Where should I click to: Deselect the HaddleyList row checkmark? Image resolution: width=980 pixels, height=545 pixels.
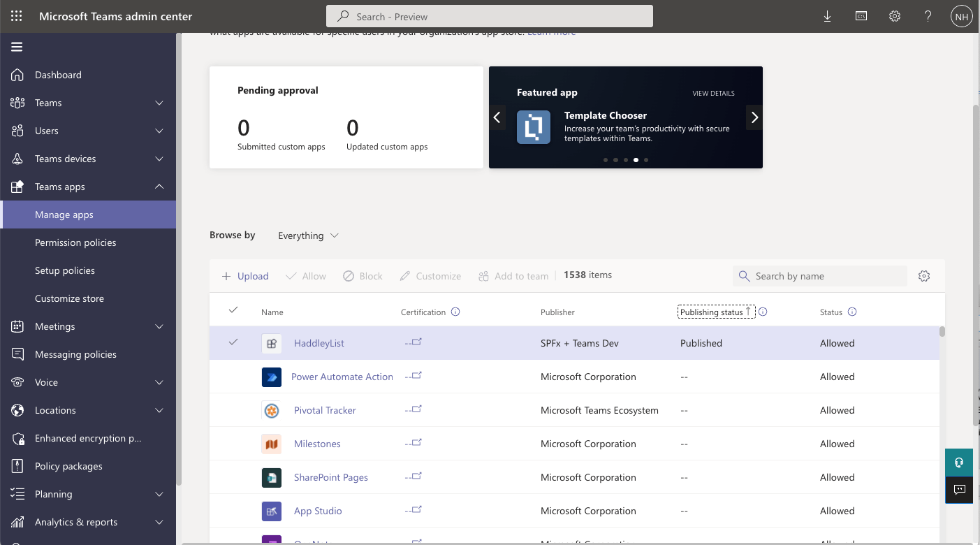click(x=233, y=342)
